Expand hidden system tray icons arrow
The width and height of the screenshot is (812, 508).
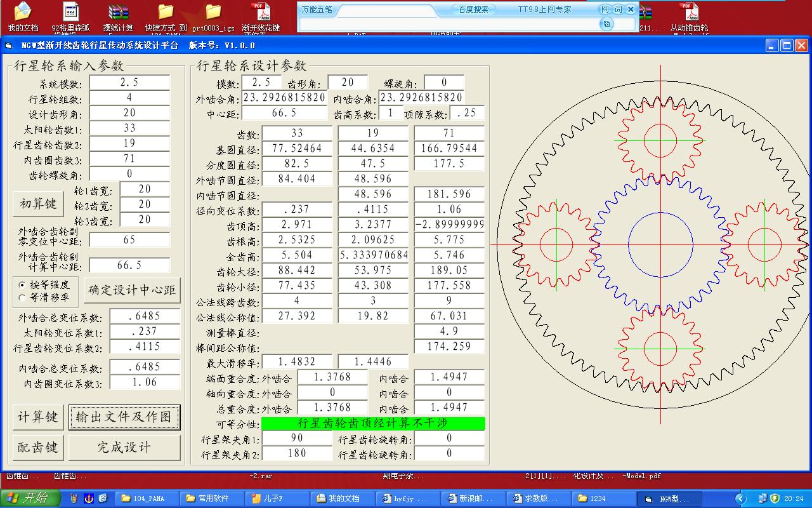[x=740, y=498]
